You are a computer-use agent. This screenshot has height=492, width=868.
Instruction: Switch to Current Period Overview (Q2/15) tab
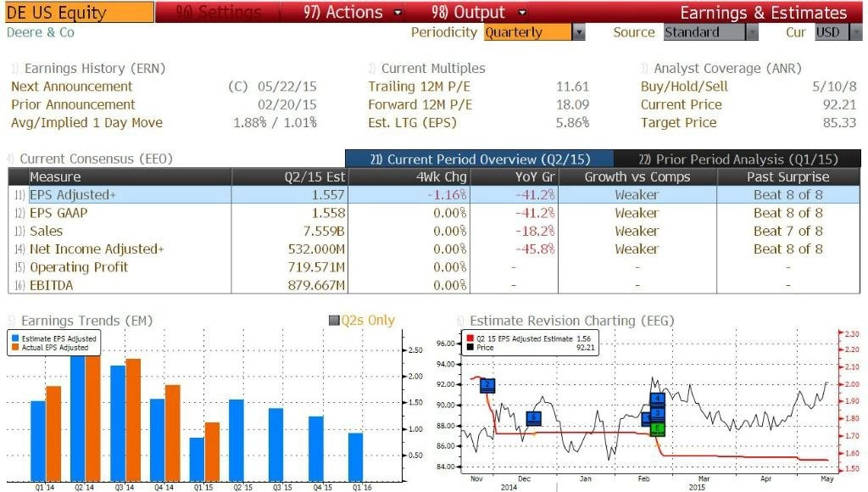pos(480,159)
